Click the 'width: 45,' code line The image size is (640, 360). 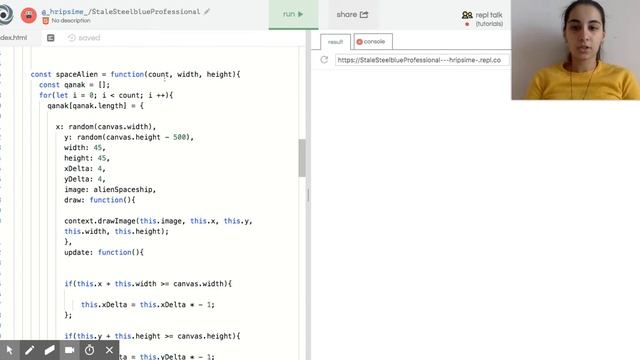point(84,147)
